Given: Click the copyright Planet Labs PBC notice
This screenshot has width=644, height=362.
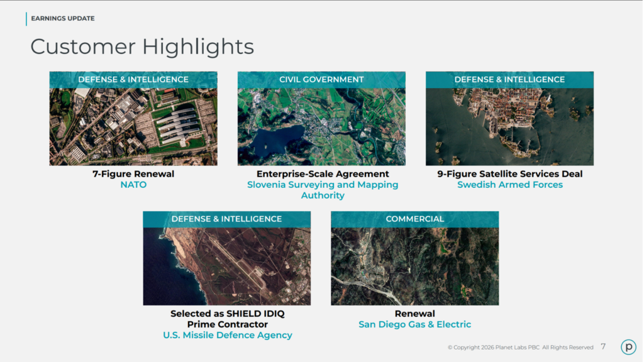Looking at the screenshot, I should pyautogui.click(x=521, y=346).
